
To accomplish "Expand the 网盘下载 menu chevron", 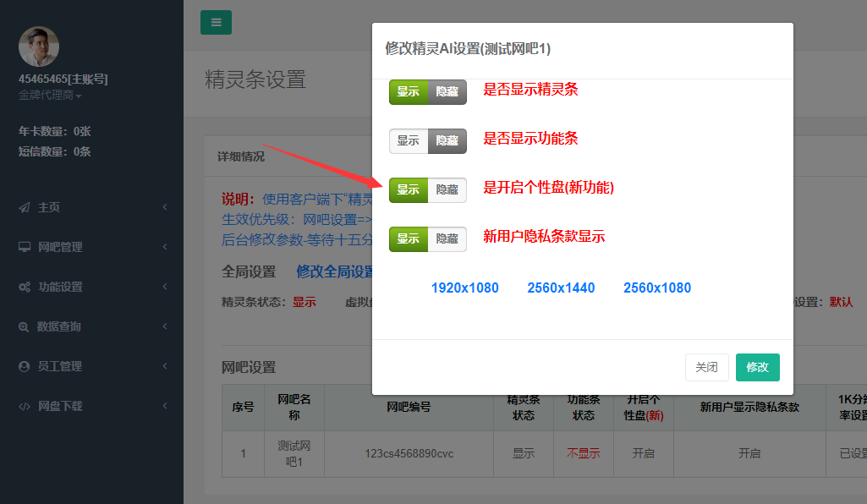I will [x=165, y=406].
